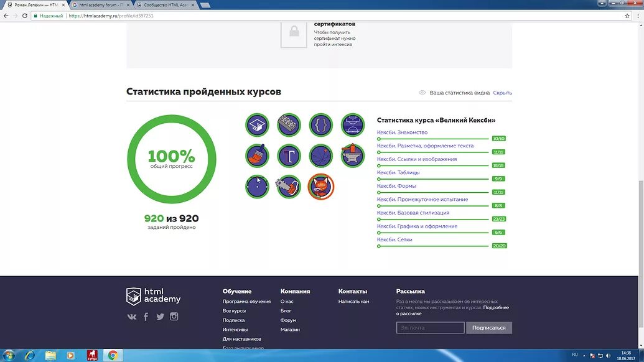Open Подписка footer link

click(233, 320)
